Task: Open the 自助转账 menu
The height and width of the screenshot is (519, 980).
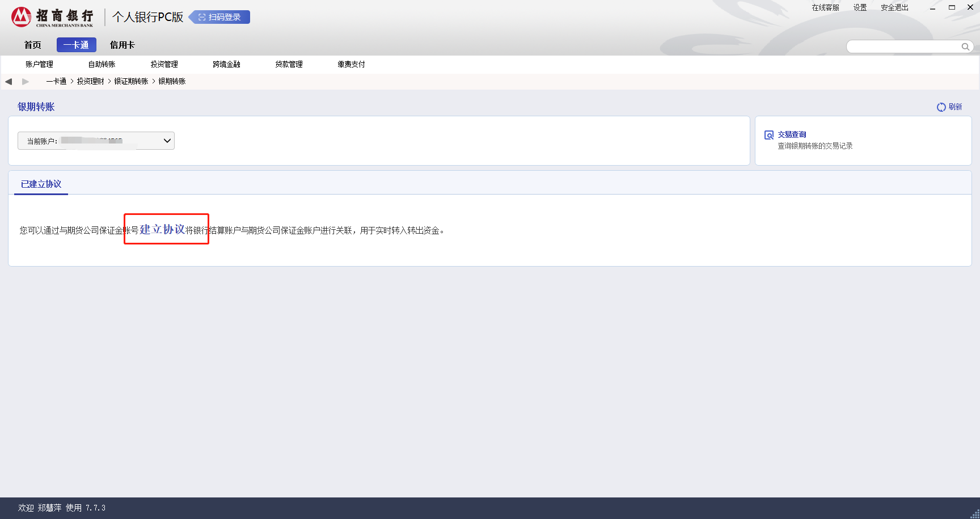Action: click(x=102, y=65)
